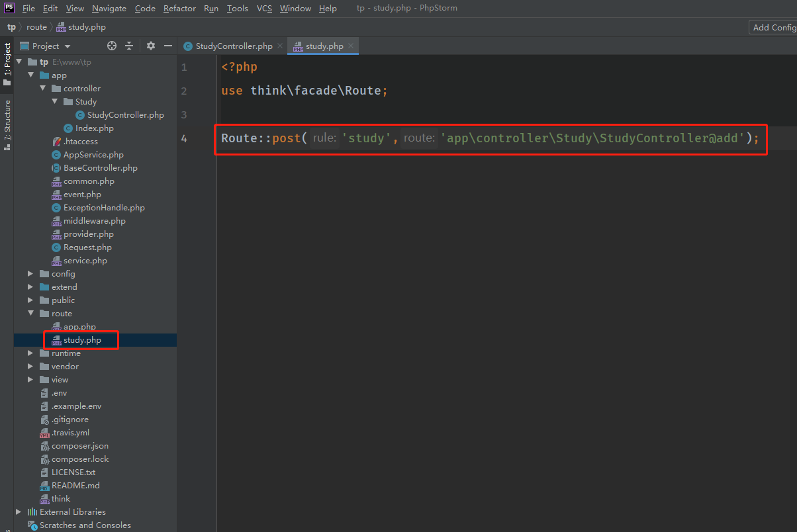Screen dimensions: 797x532
Task: Select StudyController.php in the project tree
Action: (x=120, y=114)
